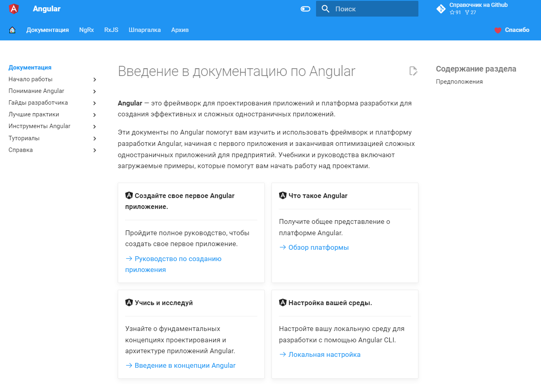
Task: Select Инструменты Angular in sidebar
Action: pos(39,126)
